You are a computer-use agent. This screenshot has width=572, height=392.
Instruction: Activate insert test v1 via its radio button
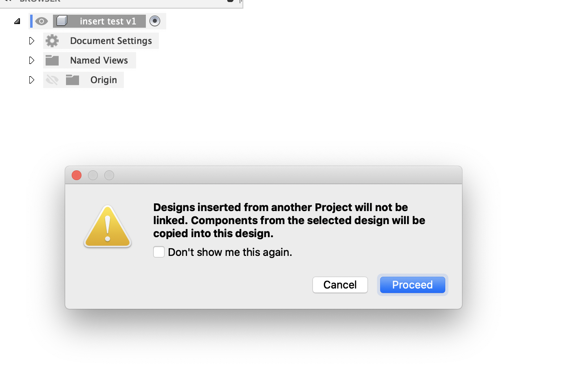coord(155,21)
